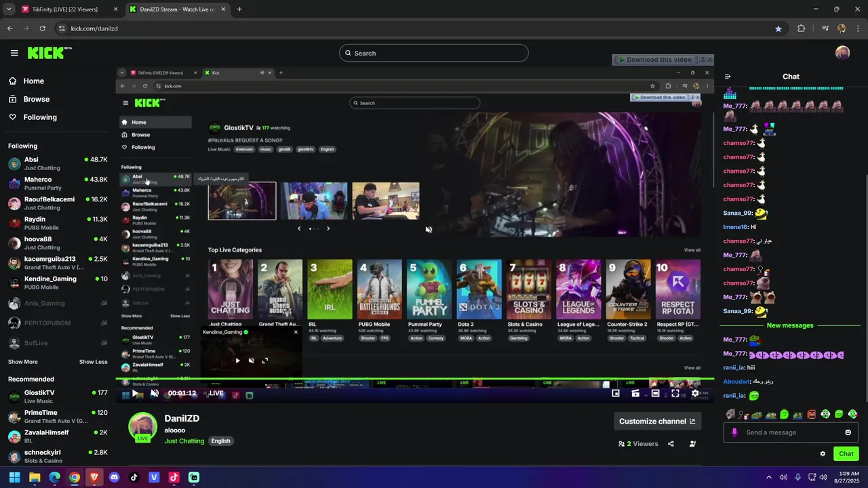Expand following list with Show More
This screenshot has width=868, height=488.
(x=23, y=362)
